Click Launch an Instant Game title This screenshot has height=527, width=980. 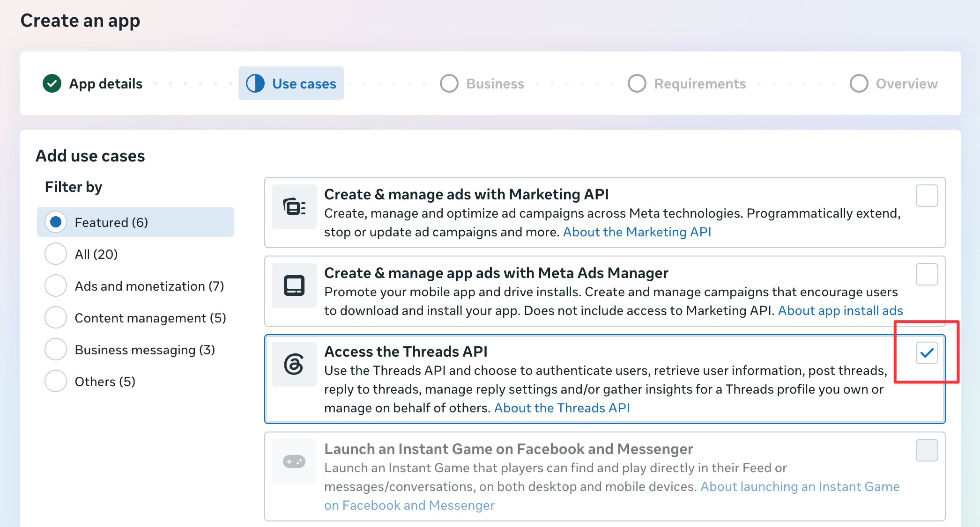tap(508, 449)
